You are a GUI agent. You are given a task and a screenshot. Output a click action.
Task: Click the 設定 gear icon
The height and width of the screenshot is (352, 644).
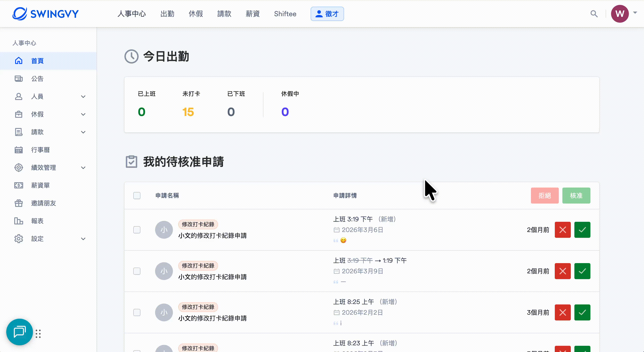19,239
